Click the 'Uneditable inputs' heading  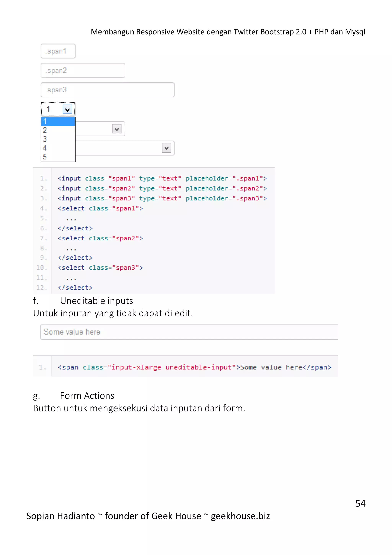[96, 301]
